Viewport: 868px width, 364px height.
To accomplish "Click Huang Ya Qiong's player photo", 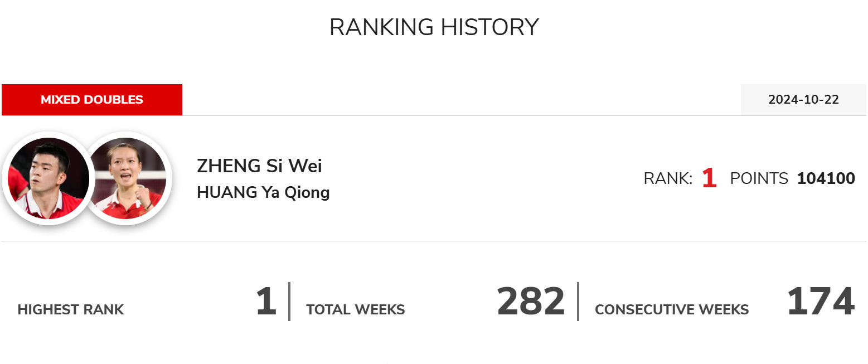I will 129,178.
